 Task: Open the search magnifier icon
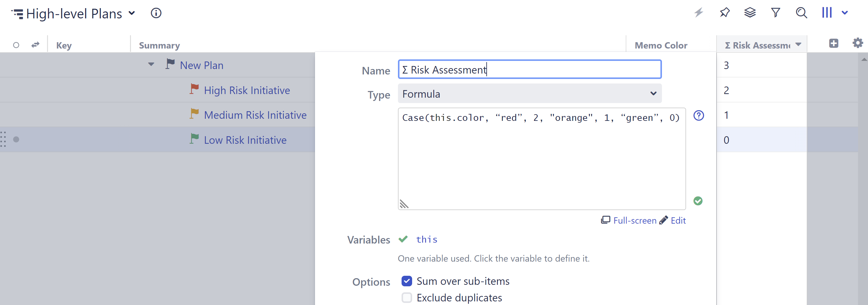(x=801, y=13)
